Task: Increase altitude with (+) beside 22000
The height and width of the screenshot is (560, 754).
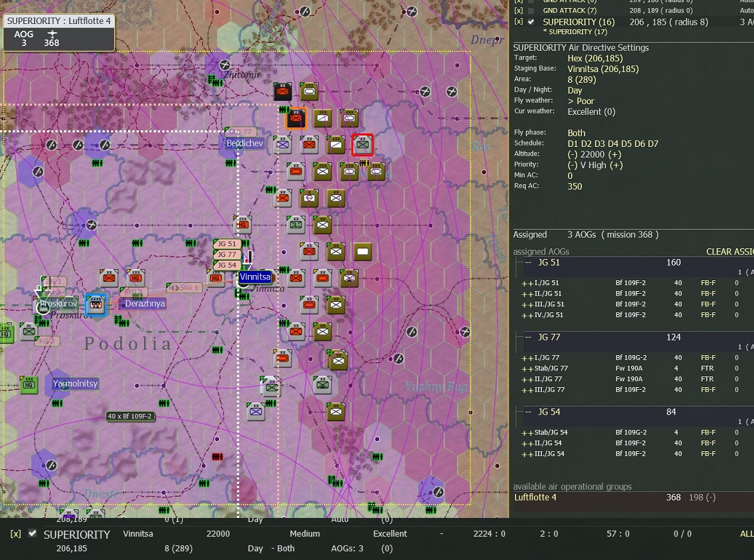Action: [615, 154]
